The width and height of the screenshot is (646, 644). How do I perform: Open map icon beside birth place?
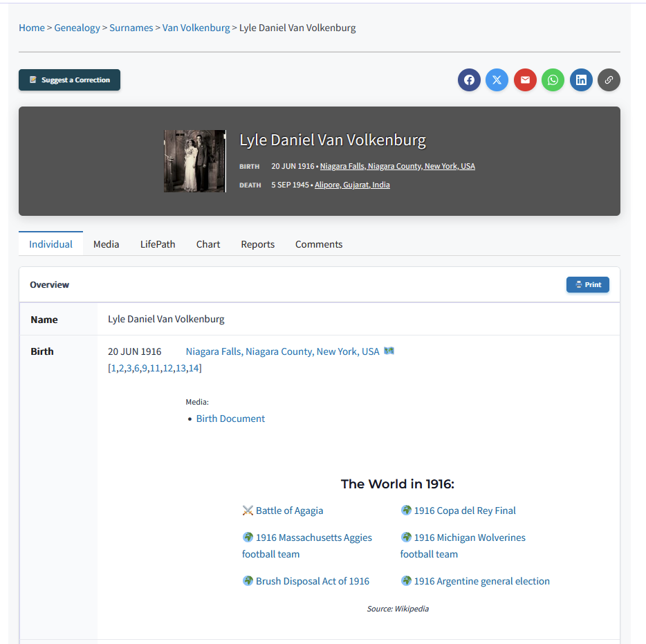pos(389,351)
